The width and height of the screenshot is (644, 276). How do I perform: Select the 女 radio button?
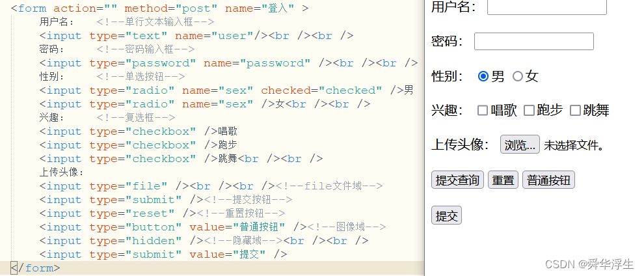coord(518,76)
